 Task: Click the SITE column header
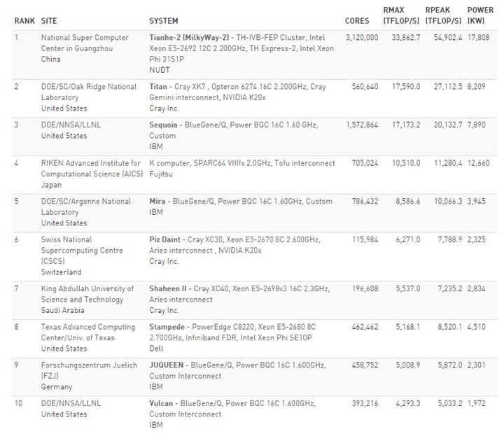49,21
